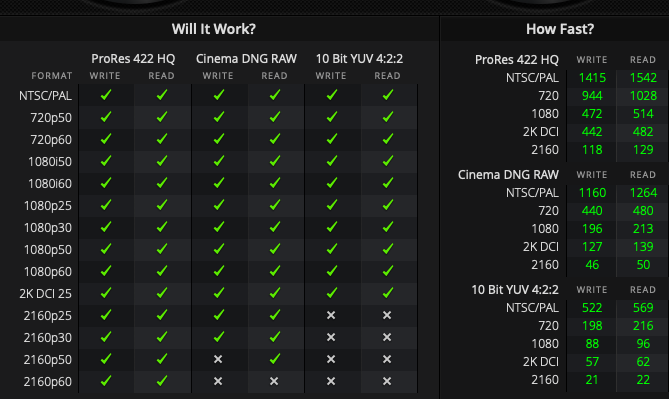Click the Cinema DNG write value 1160
The image size is (669, 399).
click(592, 193)
